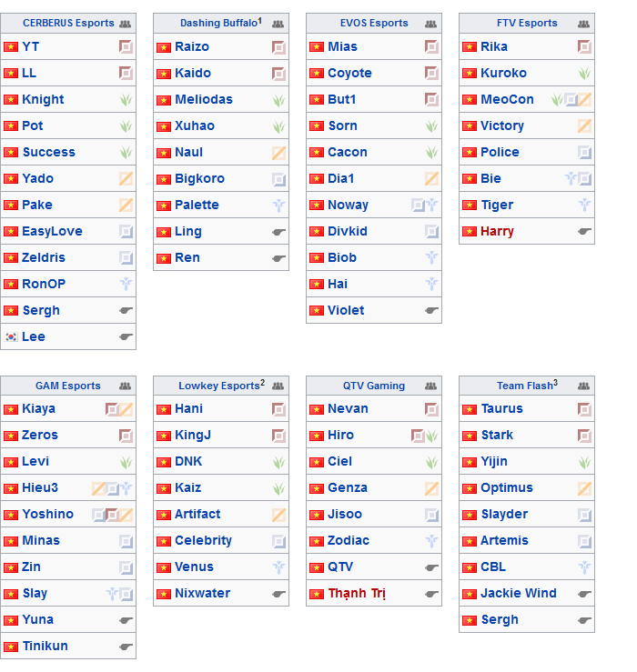Screen dimensions: 637x672
Task: Click the whistle icon beside Jackie Wind
Action: click(584, 594)
